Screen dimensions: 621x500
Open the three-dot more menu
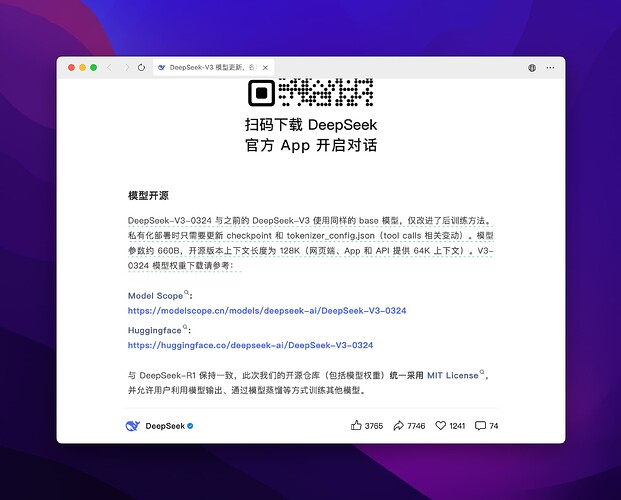tap(550, 68)
